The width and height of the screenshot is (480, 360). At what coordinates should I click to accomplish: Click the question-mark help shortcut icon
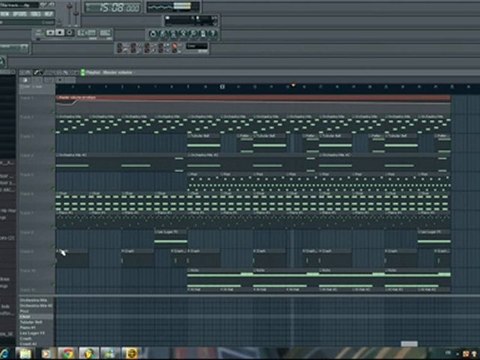click(x=213, y=34)
